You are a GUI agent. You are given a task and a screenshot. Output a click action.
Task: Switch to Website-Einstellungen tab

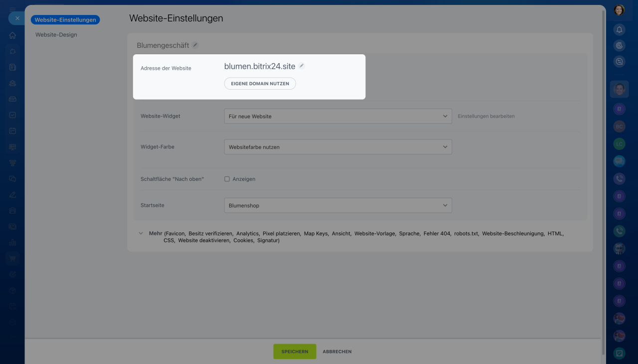point(65,20)
